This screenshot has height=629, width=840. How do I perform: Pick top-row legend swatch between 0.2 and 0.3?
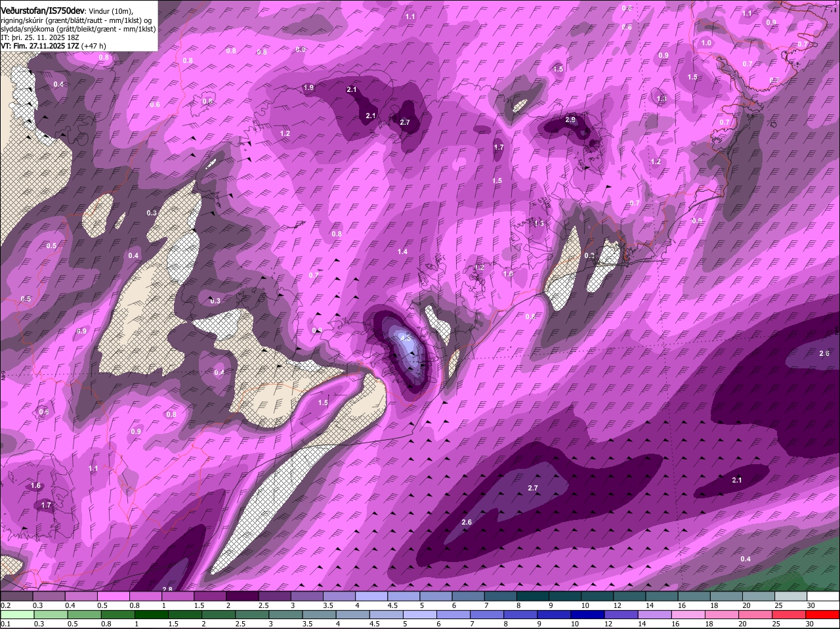tap(16, 596)
